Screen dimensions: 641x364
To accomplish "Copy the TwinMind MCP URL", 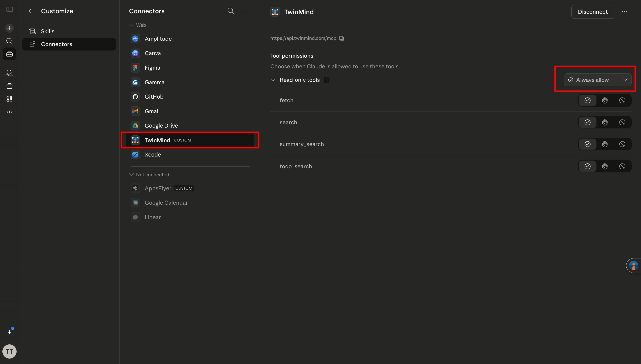I will point(341,38).
